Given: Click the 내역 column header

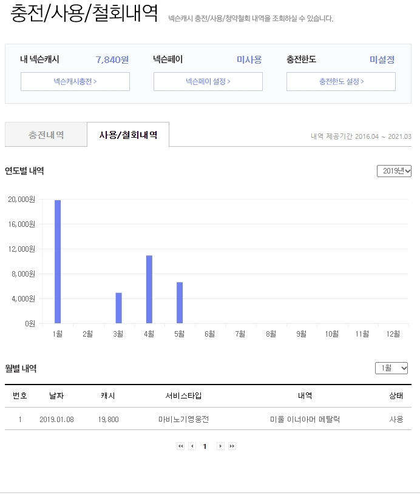Looking at the screenshot, I should coord(305,395).
